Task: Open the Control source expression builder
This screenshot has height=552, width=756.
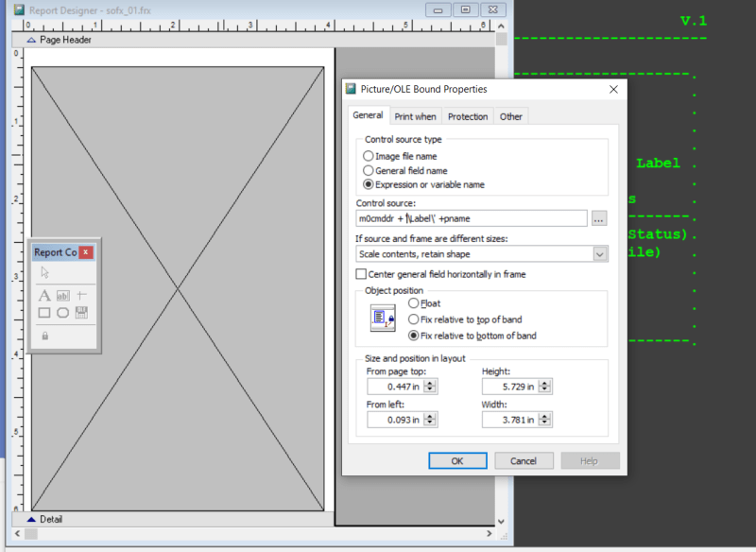Action: coord(599,218)
